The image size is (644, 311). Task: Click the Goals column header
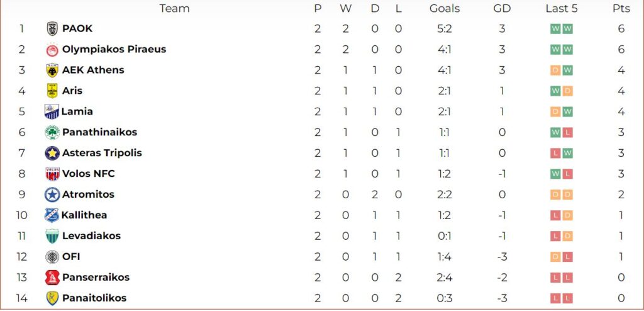445,8
